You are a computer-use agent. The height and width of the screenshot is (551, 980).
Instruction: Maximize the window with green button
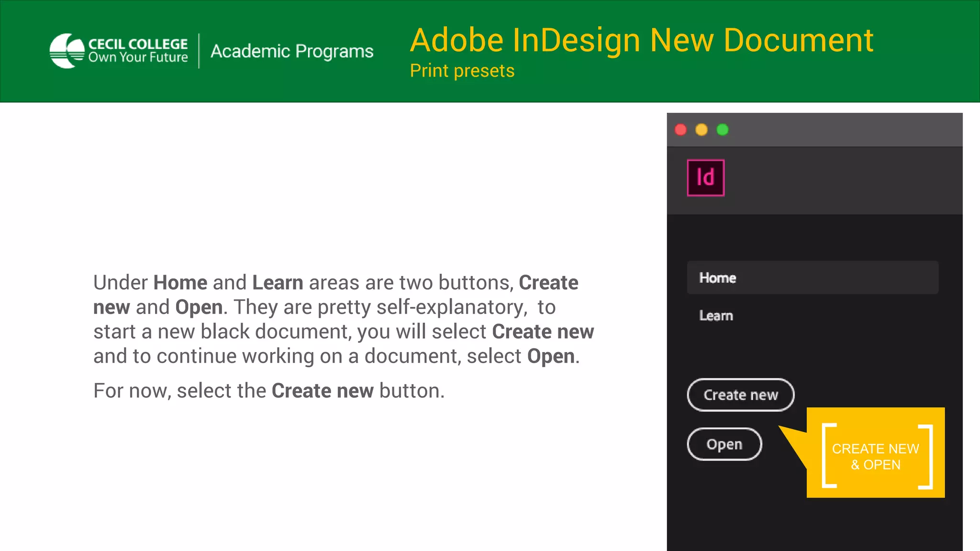[723, 130]
